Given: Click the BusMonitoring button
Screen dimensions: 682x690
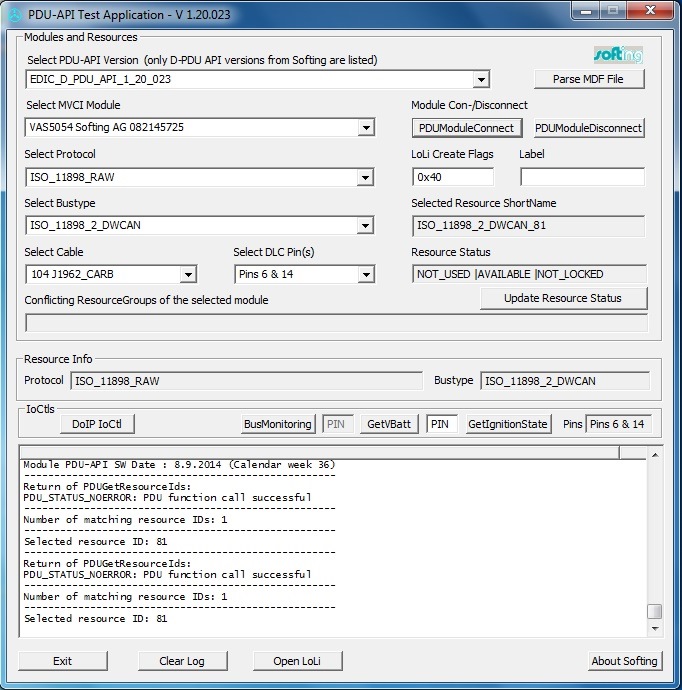Looking at the screenshot, I should tap(278, 424).
